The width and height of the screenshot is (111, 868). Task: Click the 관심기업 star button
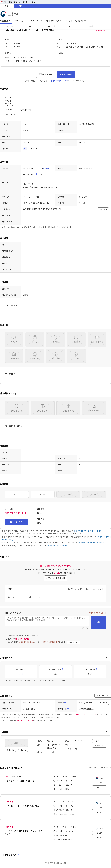click(x=10, y=750)
